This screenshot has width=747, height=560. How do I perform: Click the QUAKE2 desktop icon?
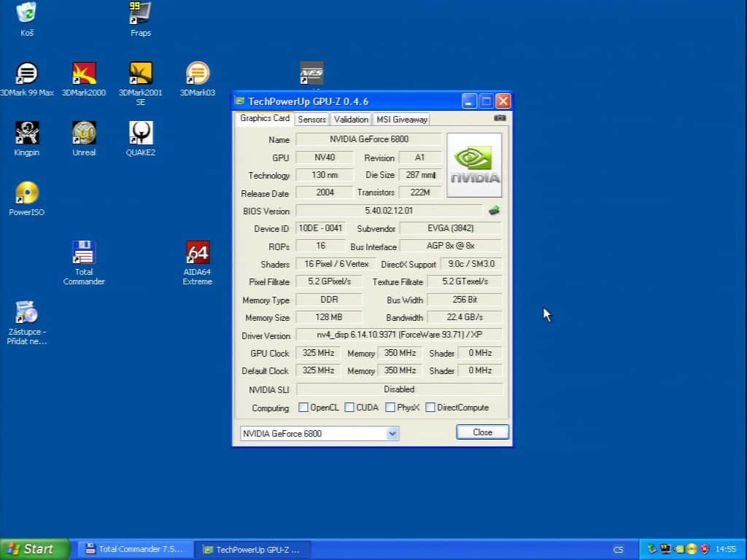[141, 133]
